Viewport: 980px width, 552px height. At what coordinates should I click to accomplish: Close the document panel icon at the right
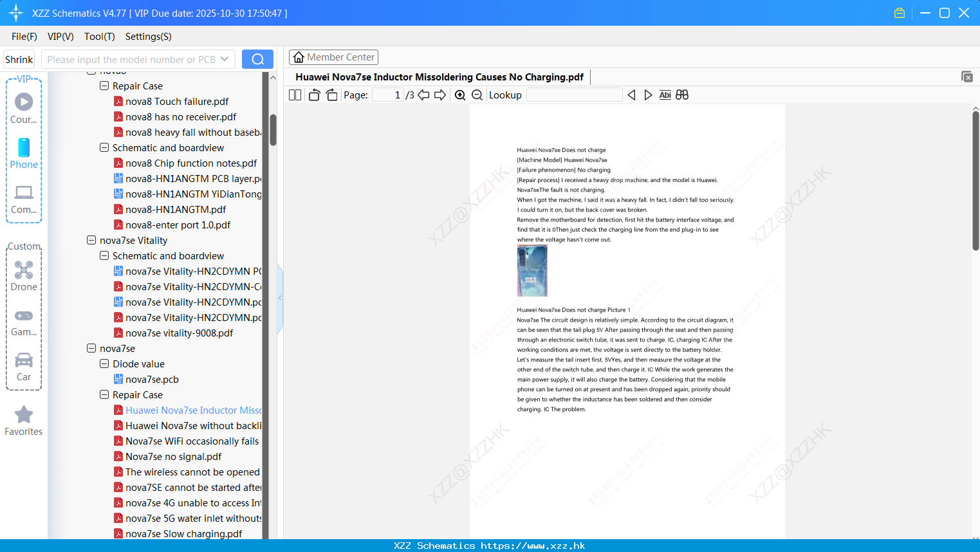(967, 77)
